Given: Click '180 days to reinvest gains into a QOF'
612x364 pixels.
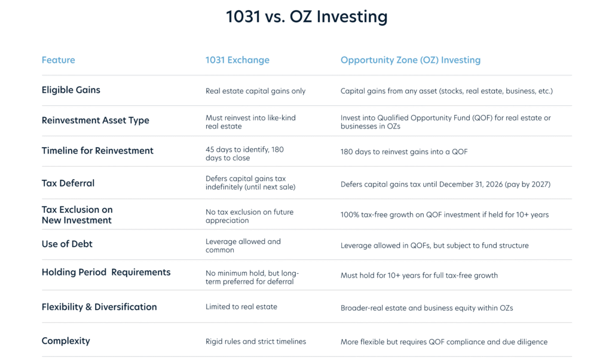Looking at the screenshot, I should (404, 152).
